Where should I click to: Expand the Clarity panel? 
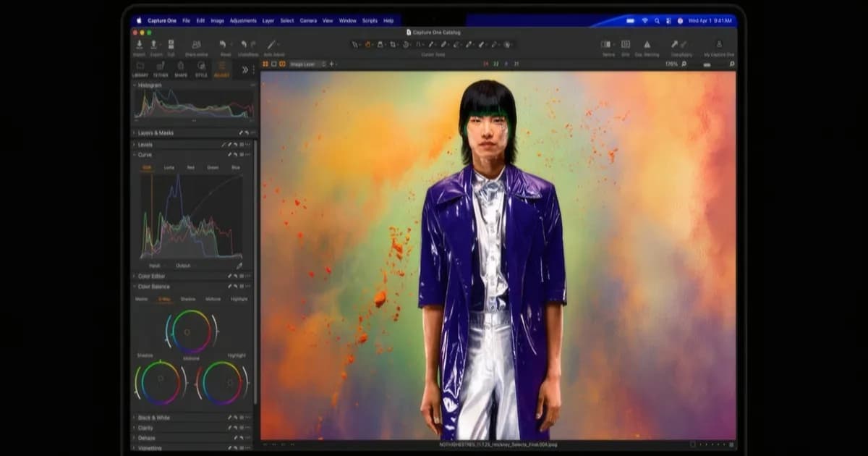pyautogui.click(x=135, y=428)
